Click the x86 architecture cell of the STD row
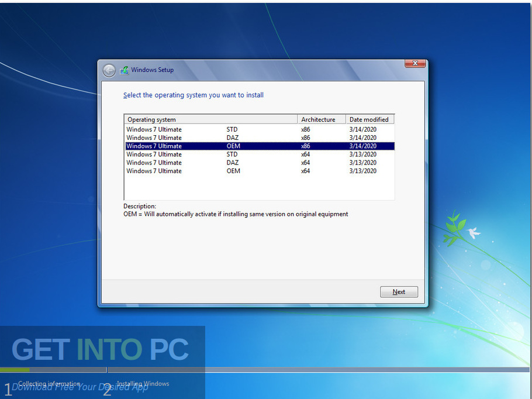Viewport: 532px width, 399px height. click(305, 129)
